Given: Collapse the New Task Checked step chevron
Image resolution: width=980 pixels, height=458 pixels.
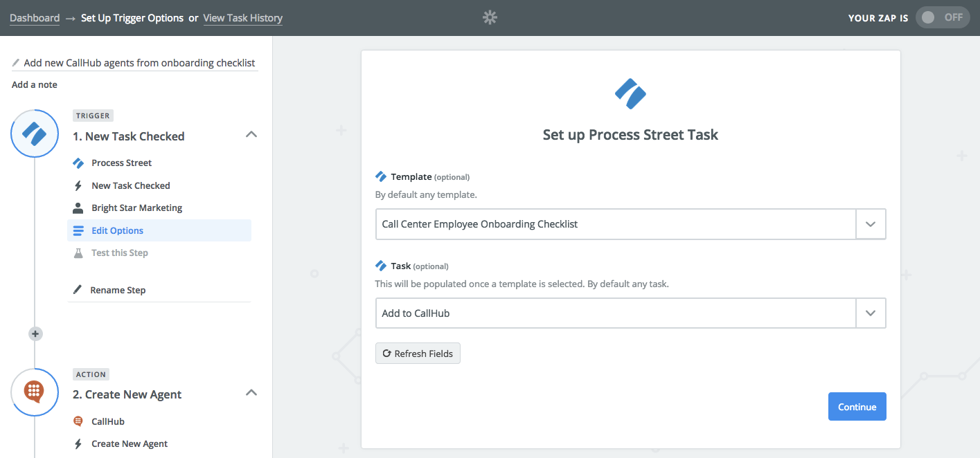Looking at the screenshot, I should pos(251,134).
